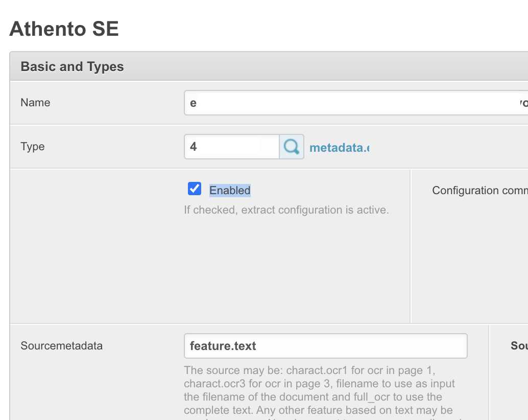Click the highlighted Enabled label text

click(x=230, y=191)
